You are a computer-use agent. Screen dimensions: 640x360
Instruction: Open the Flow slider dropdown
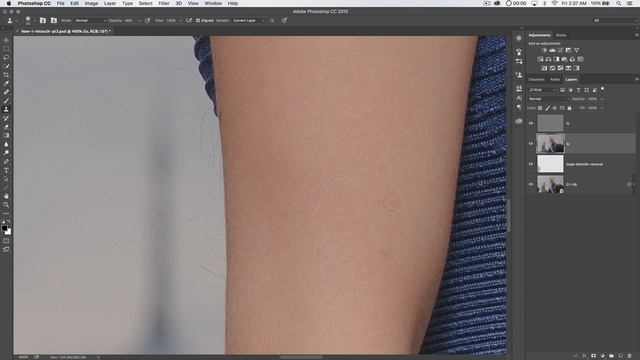(180, 20)
